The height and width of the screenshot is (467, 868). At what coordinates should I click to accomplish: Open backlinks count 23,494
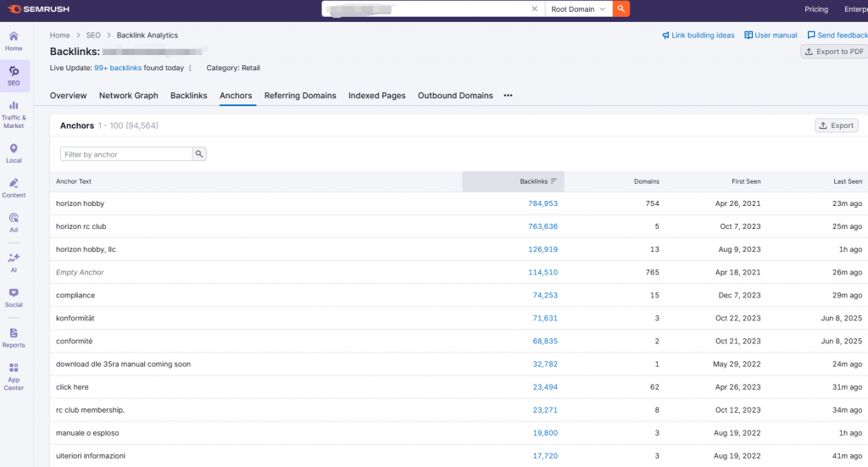[x=545, y=386]
